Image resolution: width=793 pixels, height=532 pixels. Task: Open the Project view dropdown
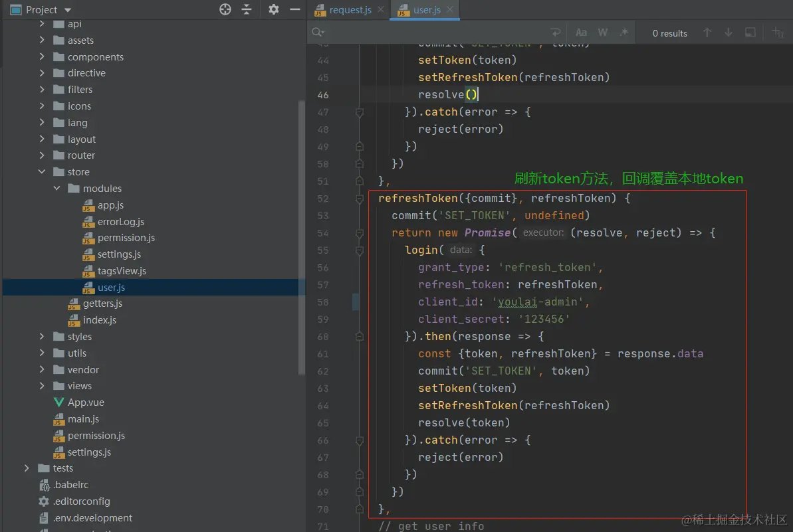(68, 10)
